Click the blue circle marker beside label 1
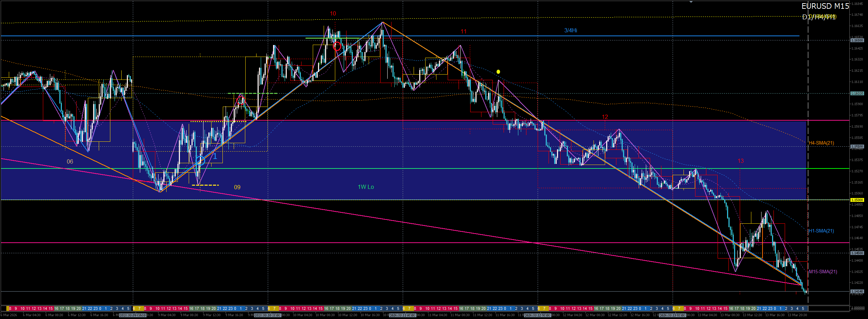The image size is (868, 319). (x=200, y=161)
